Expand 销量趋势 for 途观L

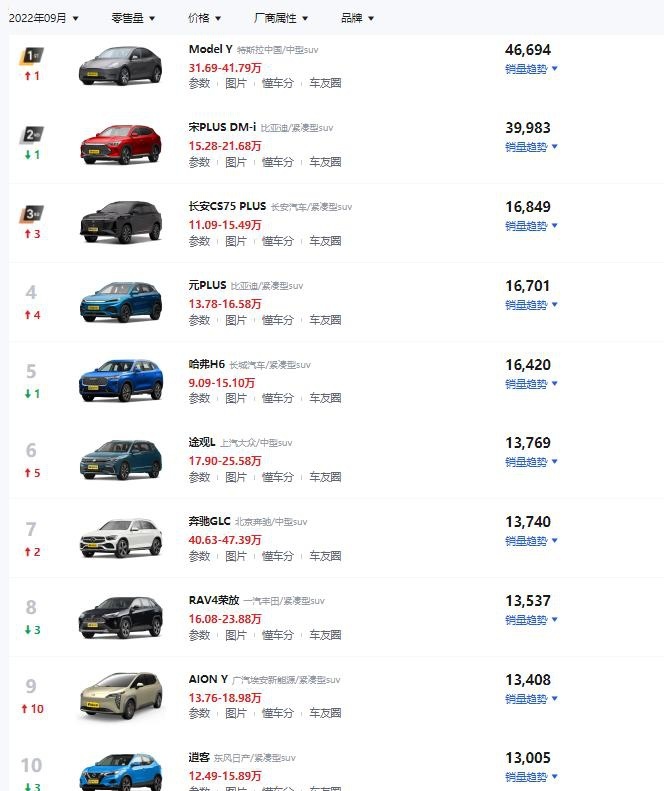[531, 462]
